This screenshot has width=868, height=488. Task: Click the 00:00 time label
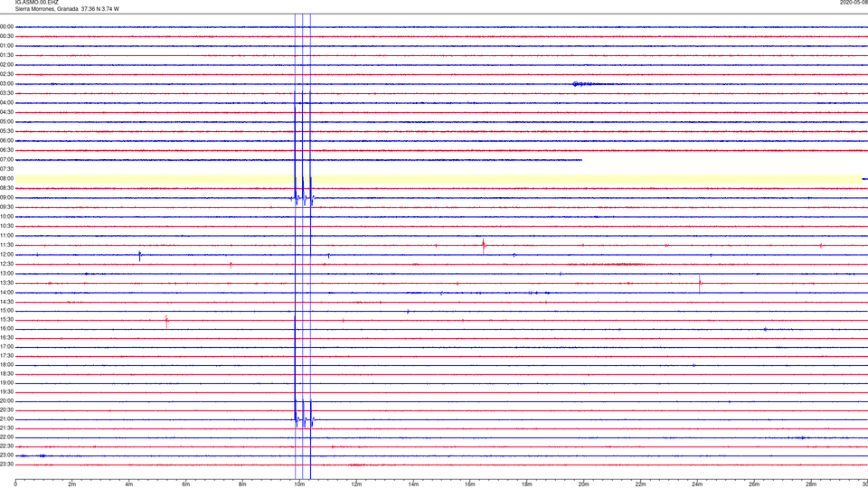click(6, 26)
